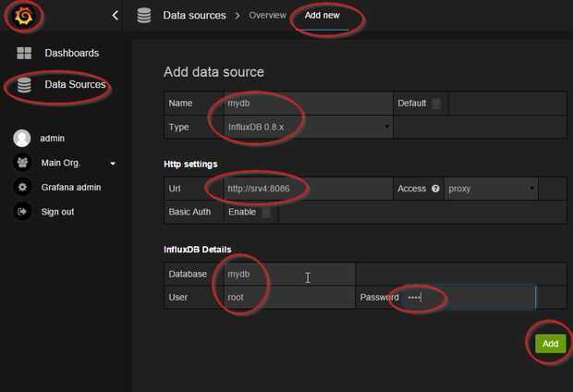Collapse the sidebar with the chevron arrow
573x392 pixels.
click(x=115, y=16)
